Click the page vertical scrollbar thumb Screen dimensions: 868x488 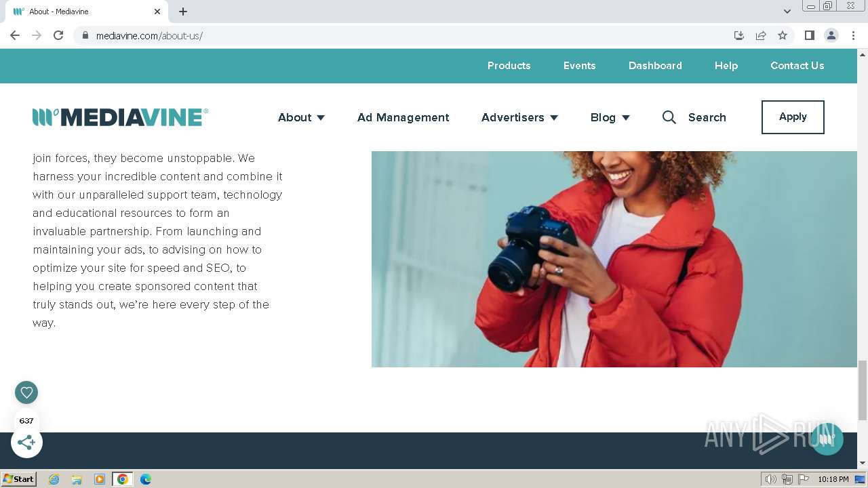[863, 390]
